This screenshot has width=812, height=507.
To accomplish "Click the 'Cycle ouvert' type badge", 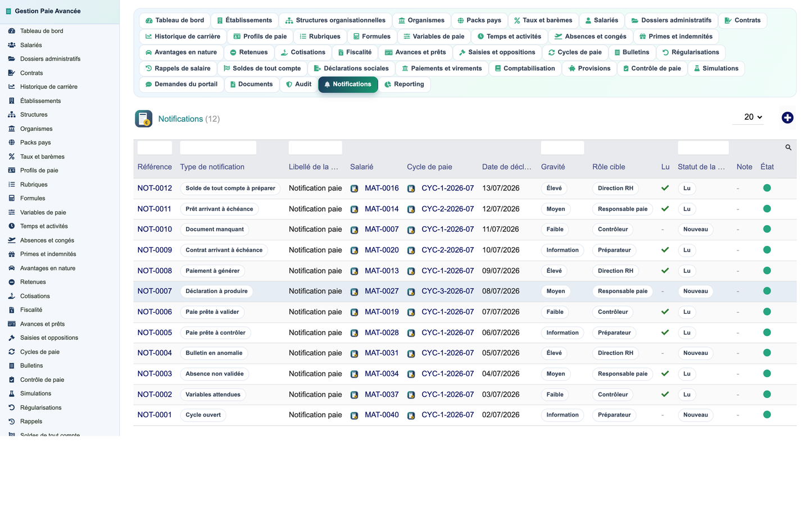I will pyautogui.click(x=203, y=415).
